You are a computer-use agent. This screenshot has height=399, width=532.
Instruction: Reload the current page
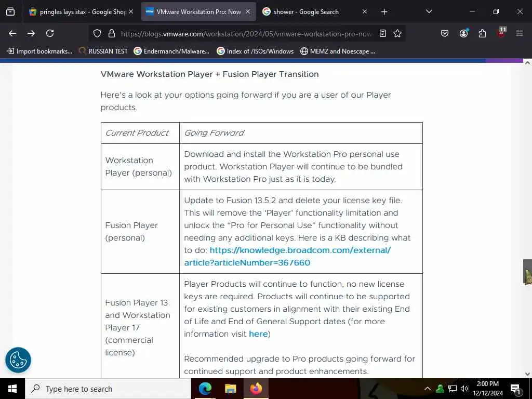[50, 33]
